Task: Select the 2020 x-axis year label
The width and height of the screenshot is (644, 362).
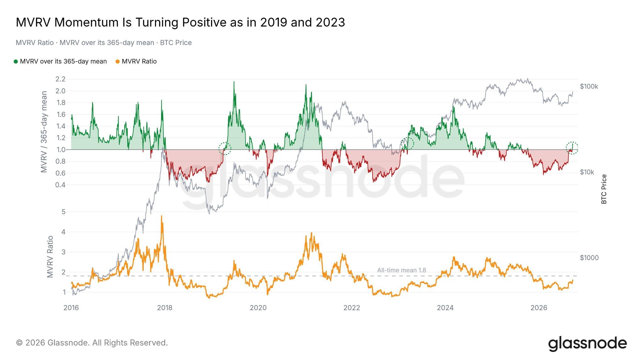Action: coord(258,308)
